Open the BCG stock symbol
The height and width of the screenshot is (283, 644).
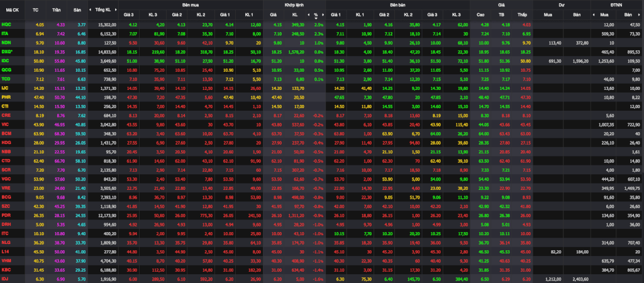pyautogui.click(x=6, y=197)
